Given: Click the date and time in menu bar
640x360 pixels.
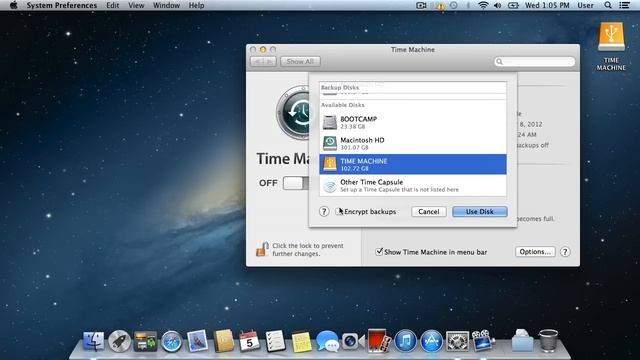Looking at the screenshot, I should [x=547, y=5].
